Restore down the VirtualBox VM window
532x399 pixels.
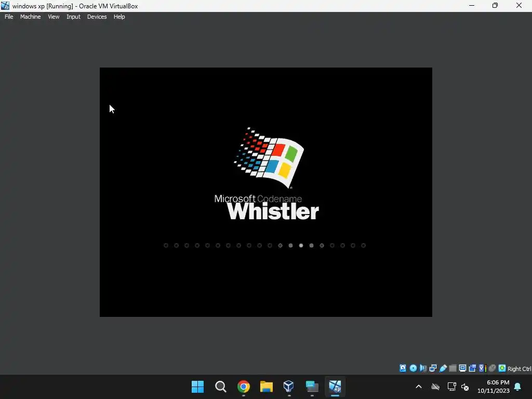pos(495,5)
